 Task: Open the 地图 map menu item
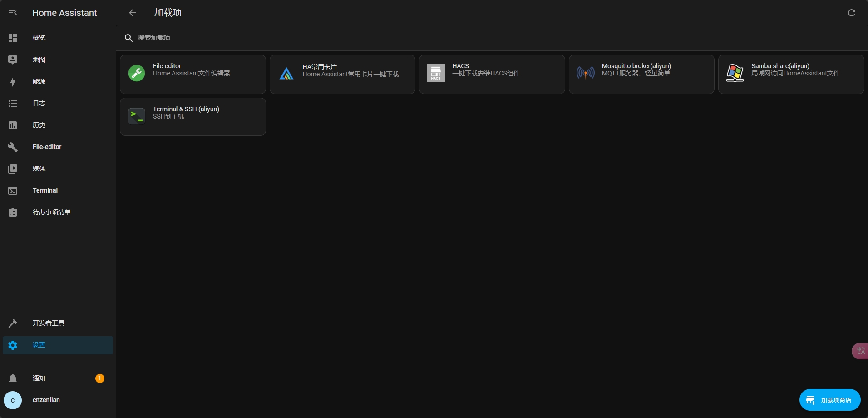[x=58, y=60]
